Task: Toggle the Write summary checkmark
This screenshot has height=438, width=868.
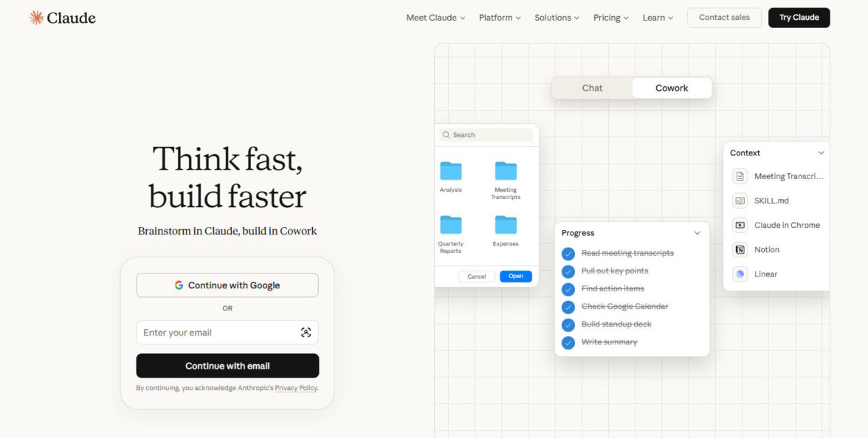Action: [x=568, y=342]
